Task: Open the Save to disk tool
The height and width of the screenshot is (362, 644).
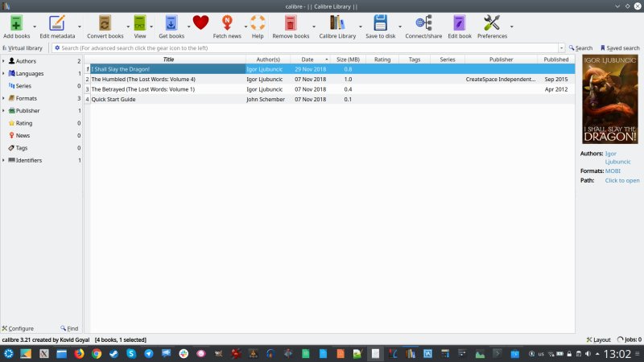Action: pyautogui.click(x=381, y=23)
